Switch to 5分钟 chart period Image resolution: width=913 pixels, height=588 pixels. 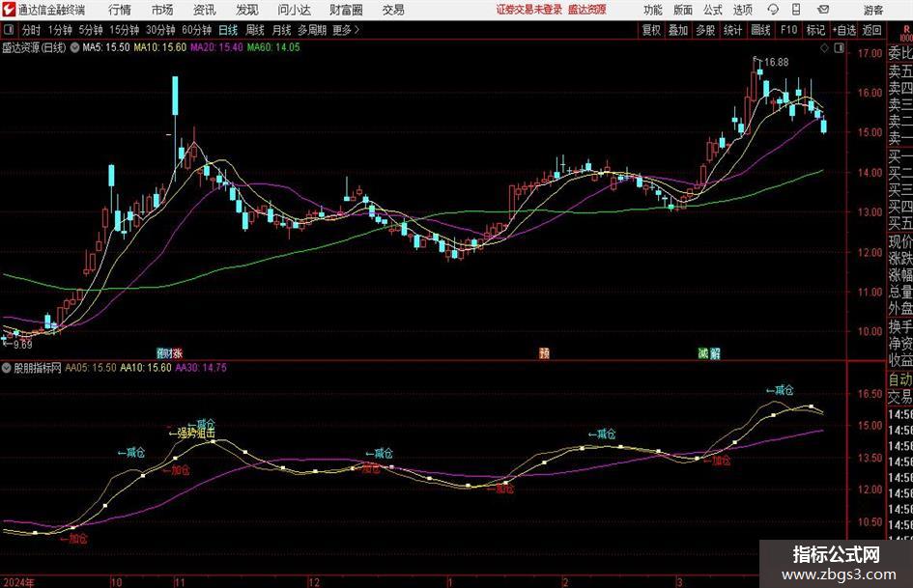(x=91, y=30)
